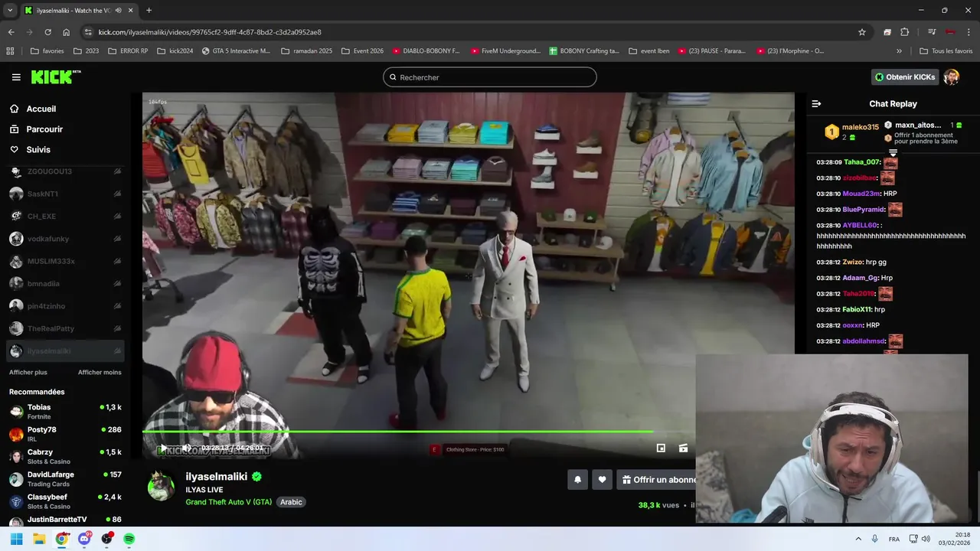Open the user profile avatar menu
980x551 pixels.
[952, 77]
